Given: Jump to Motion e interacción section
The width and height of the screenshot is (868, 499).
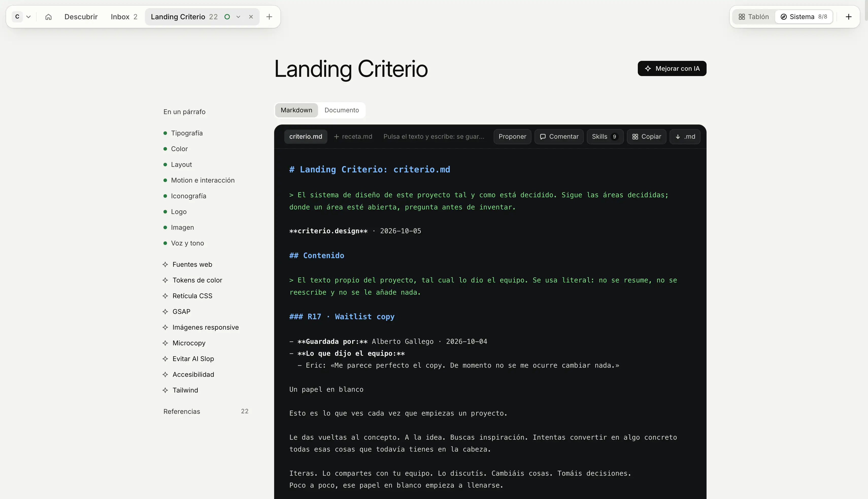Looking at the screenshot, I should click(x=203, y=180).
